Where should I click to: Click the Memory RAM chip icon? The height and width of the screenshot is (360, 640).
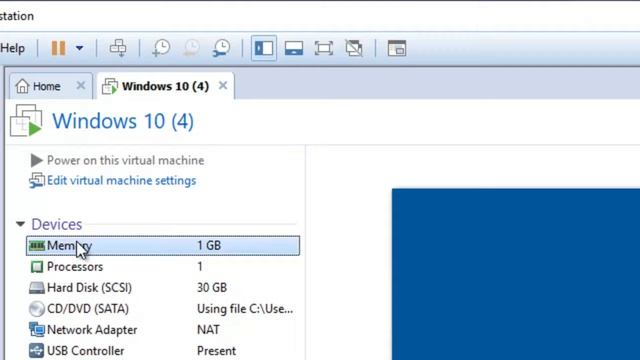coord(37,246)
